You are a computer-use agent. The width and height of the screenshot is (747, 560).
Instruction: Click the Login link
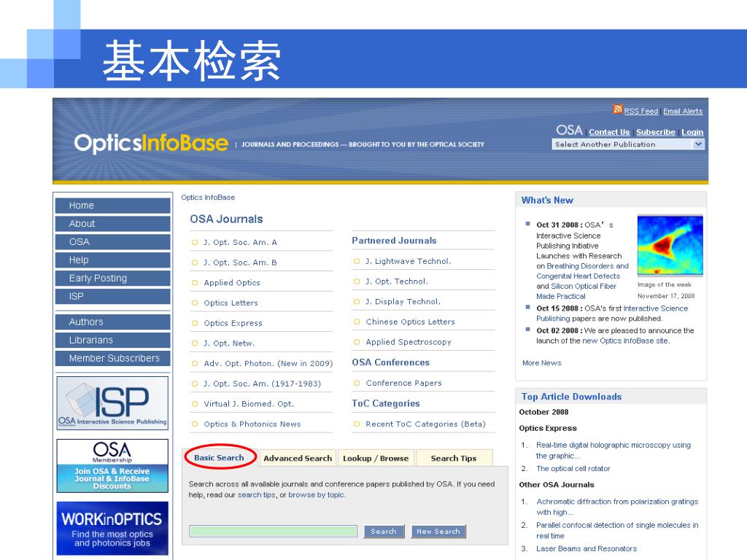tap(692, 132)
